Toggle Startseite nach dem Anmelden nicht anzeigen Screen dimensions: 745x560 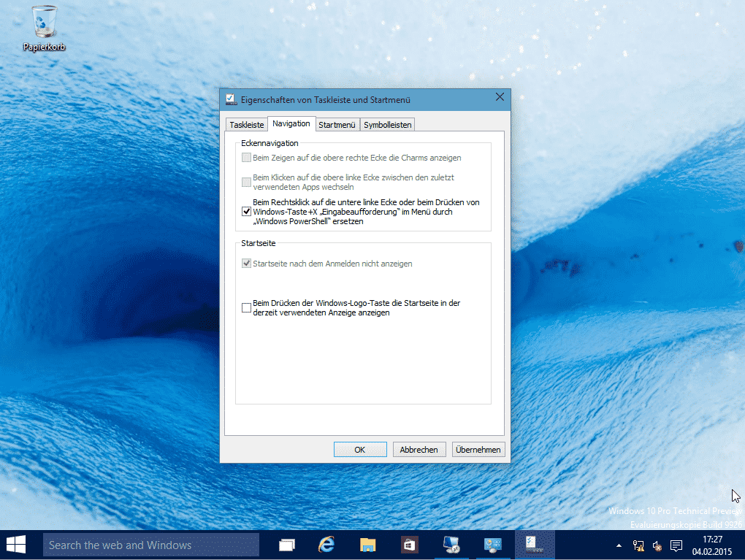click(246, 264)
